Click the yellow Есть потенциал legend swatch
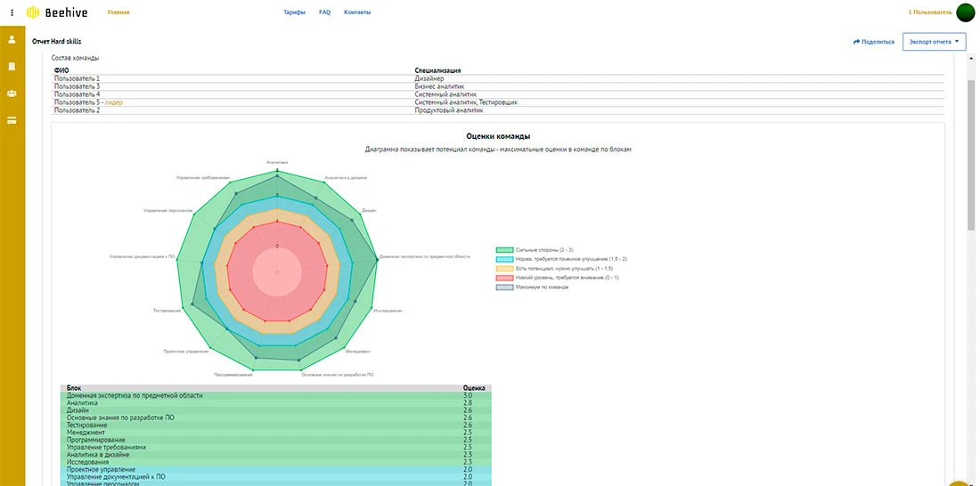 tap(503, 269)
